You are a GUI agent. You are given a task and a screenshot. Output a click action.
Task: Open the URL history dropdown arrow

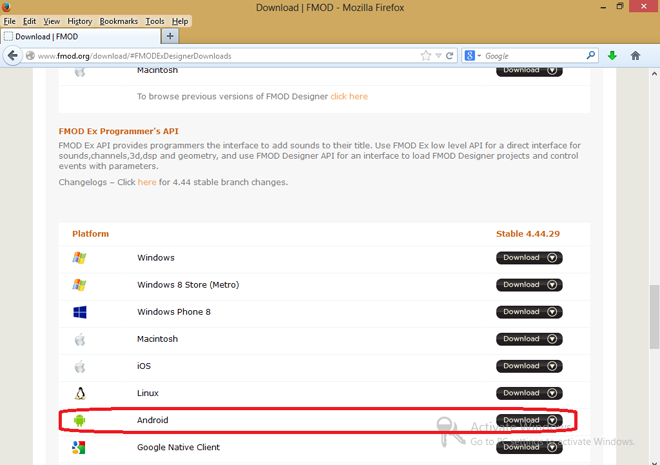pyautogui.click(x=438, y=56)
